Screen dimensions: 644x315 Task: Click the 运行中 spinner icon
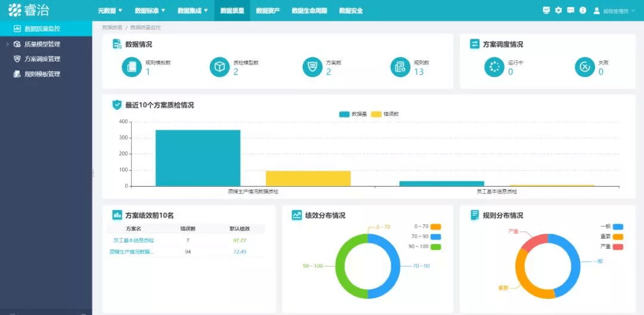point(494,67)
